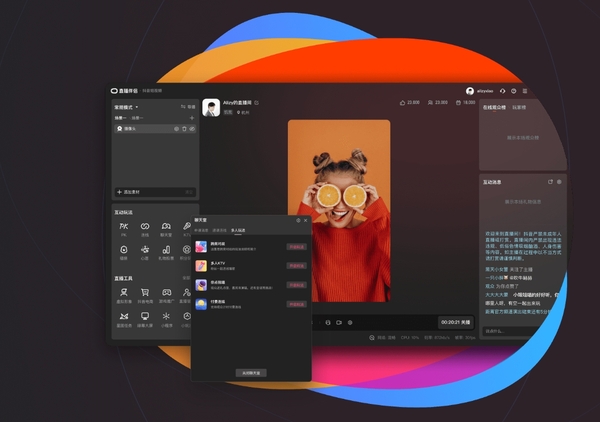Viewport: 600px width, 422px height.
Task: Click the 00:20:21 关播 end stream button
Action: pyautogui.click(x=455, y=322)
